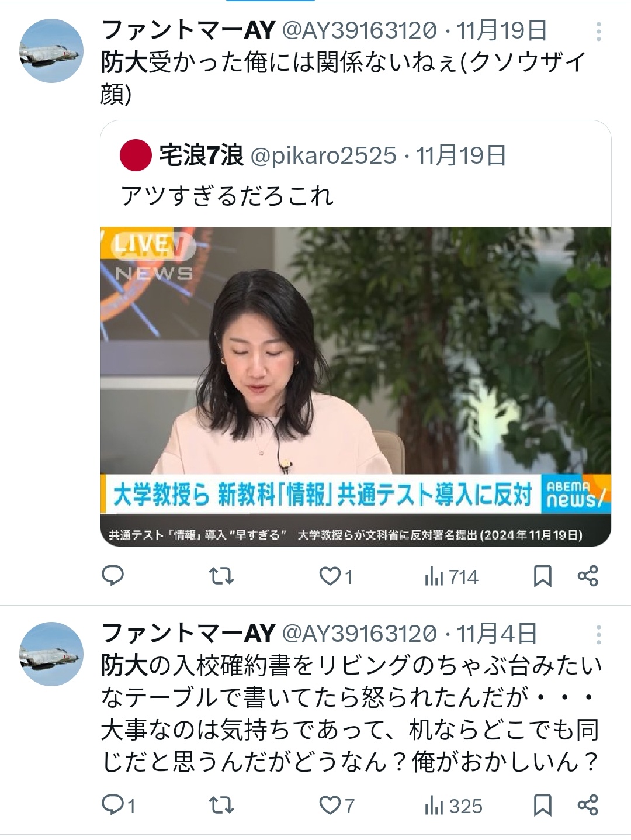Bookmark the November 4 tweet
Image resolution: width=631 pixels, height=840 pixels.
(x=543, y=806)
